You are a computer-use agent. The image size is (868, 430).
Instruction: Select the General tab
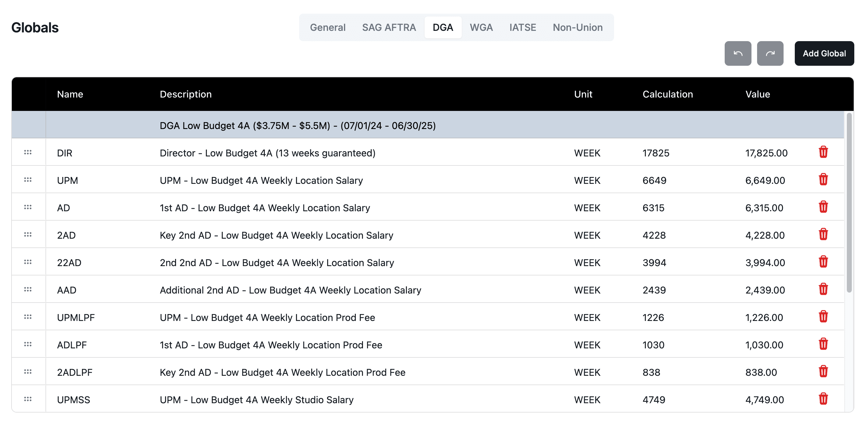point(328,27)
